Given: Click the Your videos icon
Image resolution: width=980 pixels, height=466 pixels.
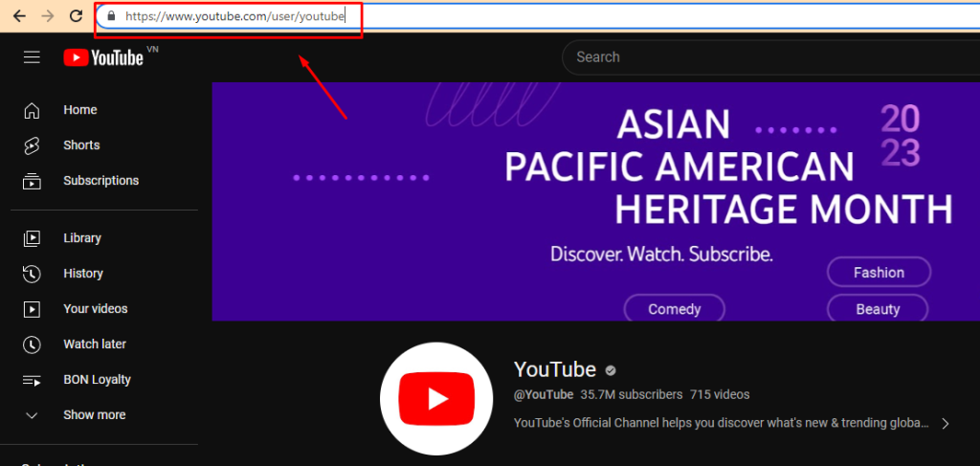Looking at the screenshot, I should (32, 309).
